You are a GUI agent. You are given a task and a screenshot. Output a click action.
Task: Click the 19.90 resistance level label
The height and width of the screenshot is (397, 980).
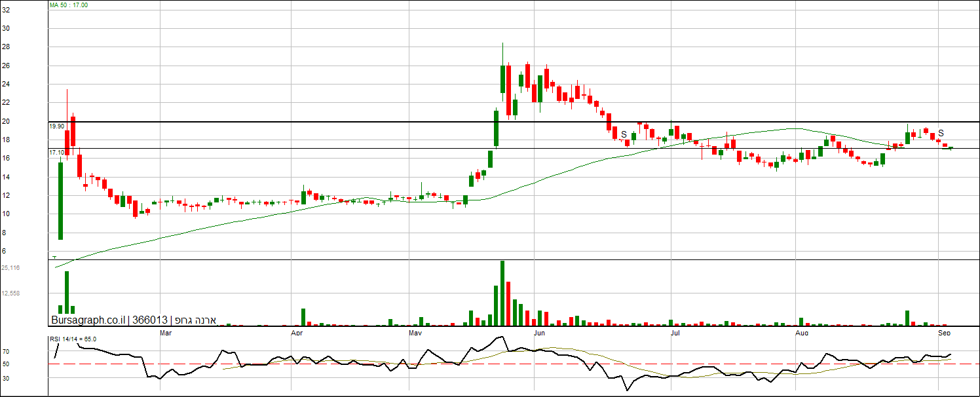(x=56, y=126)
